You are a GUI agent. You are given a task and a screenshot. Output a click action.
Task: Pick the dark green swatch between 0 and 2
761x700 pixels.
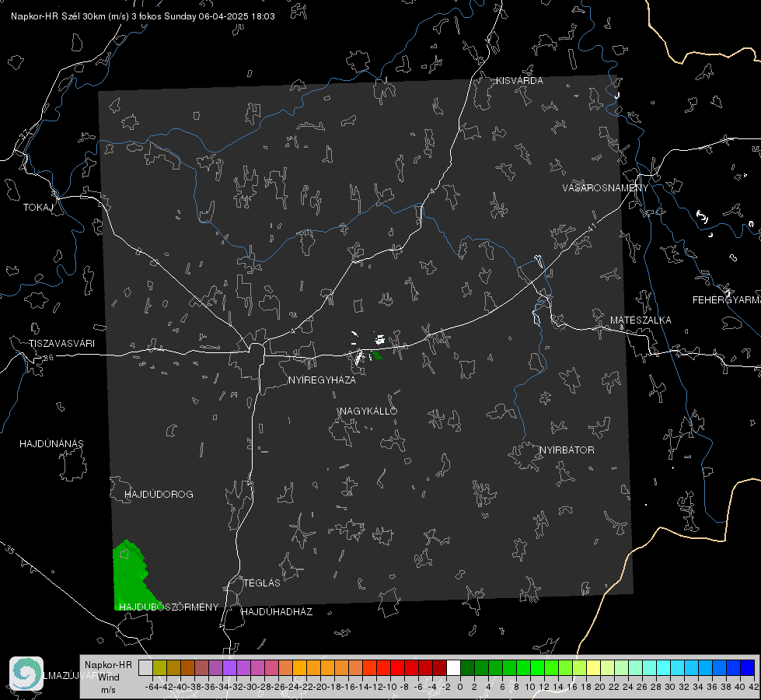tap(467, 667)
